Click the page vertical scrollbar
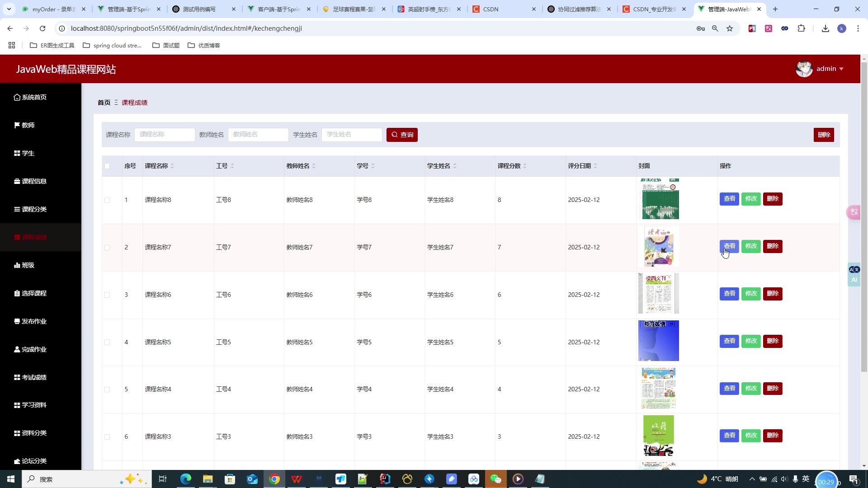 864,217
